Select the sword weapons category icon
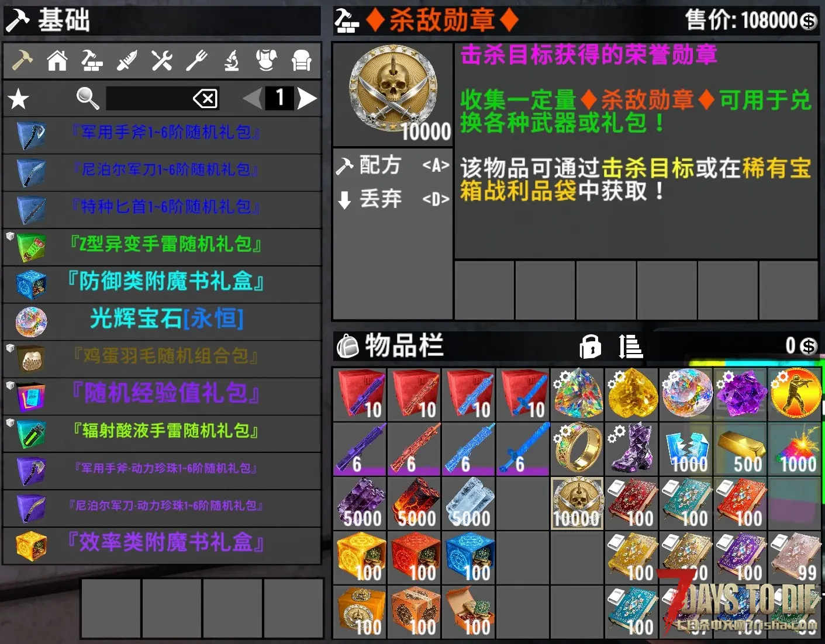 [x=127, y=61]
